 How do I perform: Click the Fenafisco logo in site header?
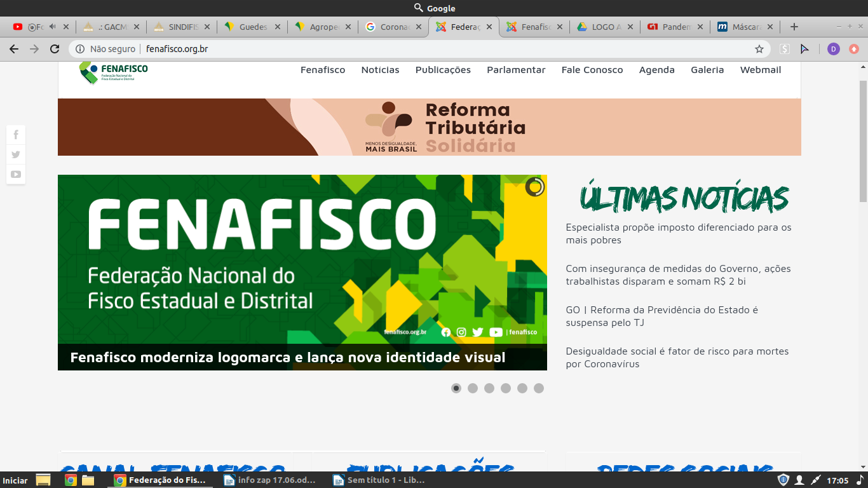pyautogui.click(x=114, y=72)
